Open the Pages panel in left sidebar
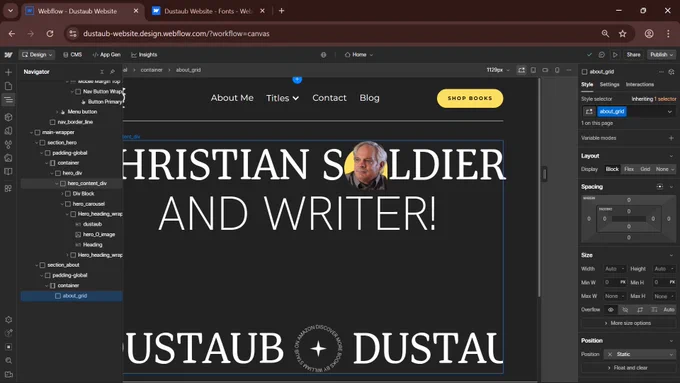The image size is (680, 383). click(x=8, y=86)
